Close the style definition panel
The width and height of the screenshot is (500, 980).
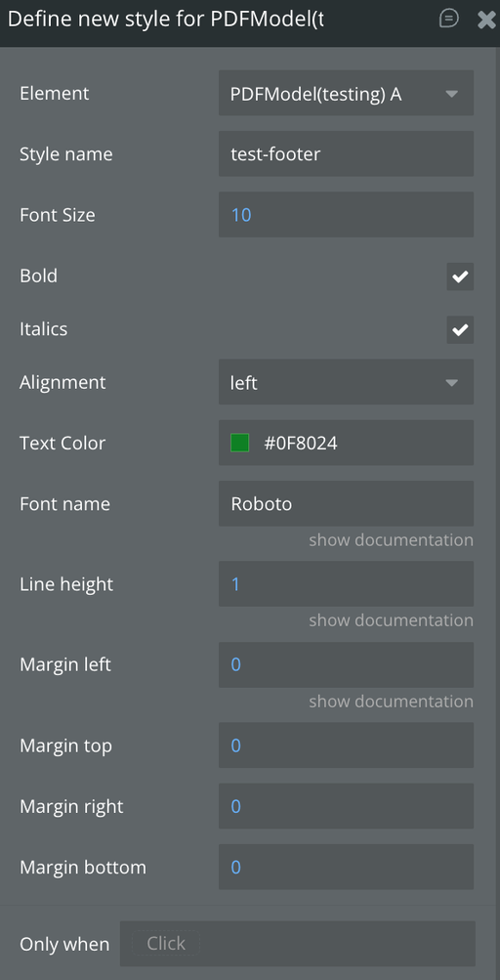coord(486,20)
